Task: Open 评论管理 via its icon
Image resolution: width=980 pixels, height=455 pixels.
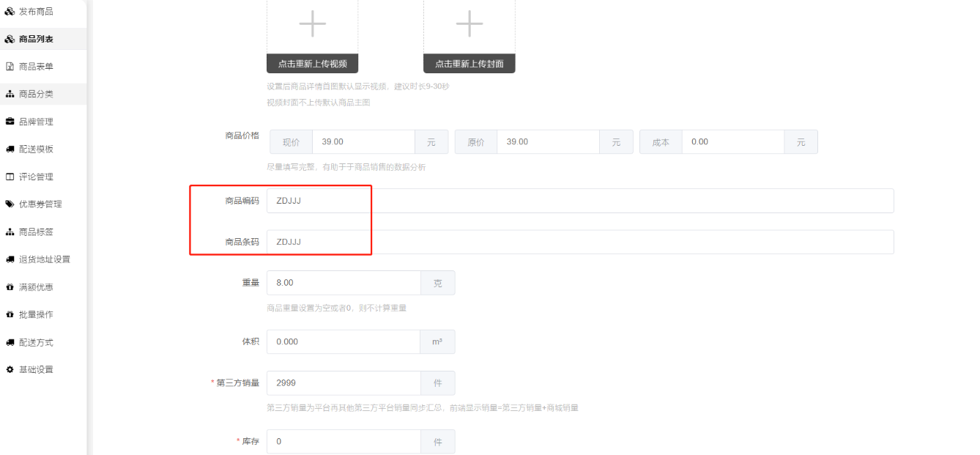Action: coord(10,177)
